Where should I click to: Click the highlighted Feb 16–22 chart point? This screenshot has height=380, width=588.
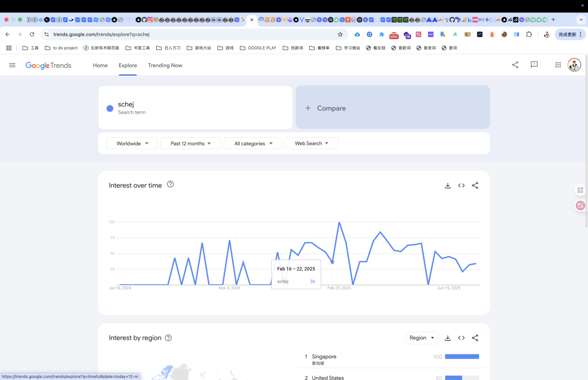[332, 262]
